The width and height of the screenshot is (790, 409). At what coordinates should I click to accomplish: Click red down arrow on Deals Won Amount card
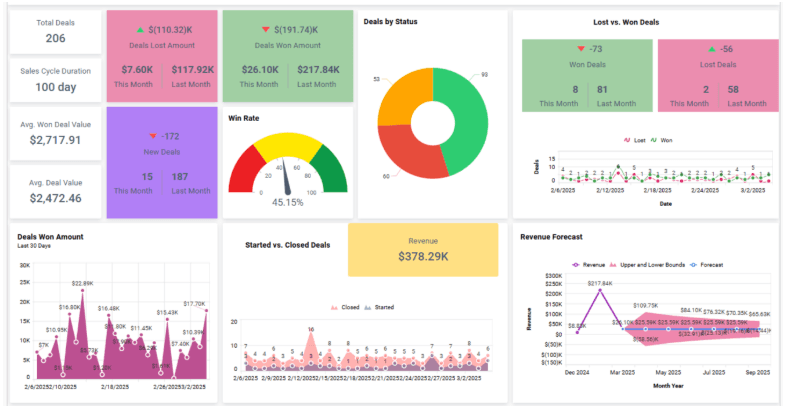pyautogui.click(x=266, y=30)
